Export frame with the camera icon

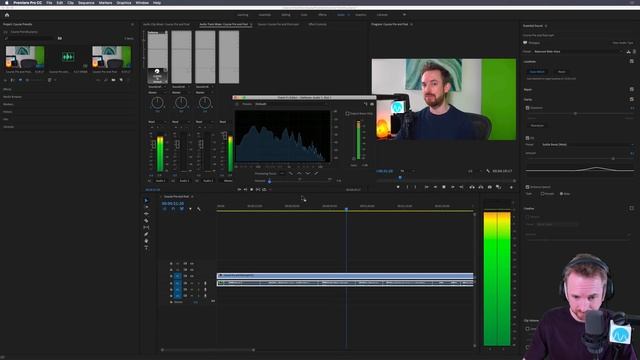click(490, 187)
